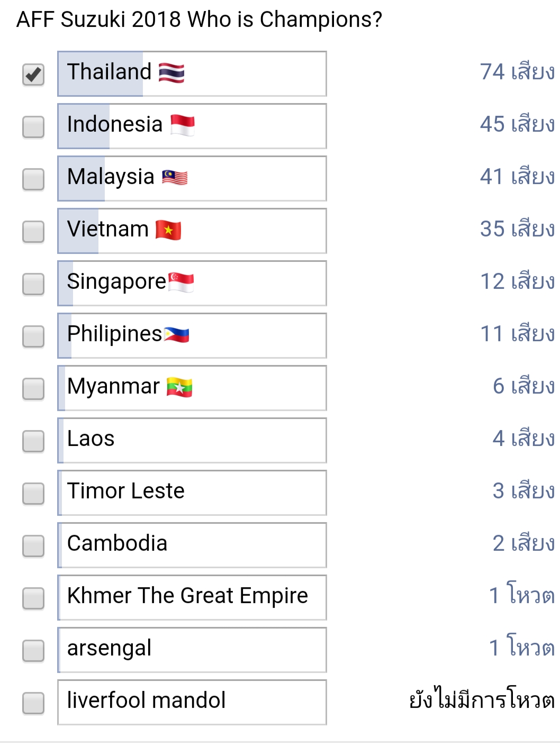Tick the liverfool mandol checkbox
560x745 pixels.
(x=33, y=703)
